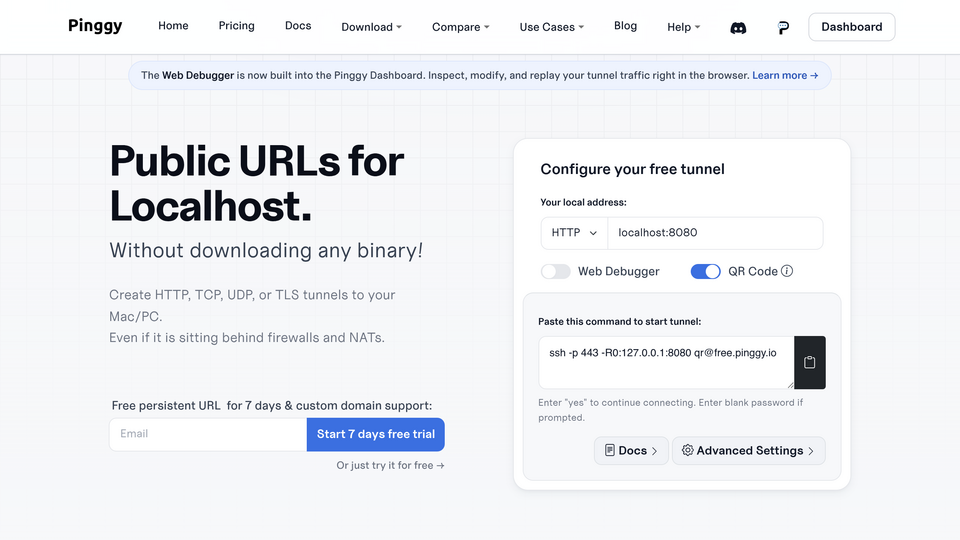This screenshot has width=960, height=540.
Task: Click the "Public URLs for Localhost." headline
Action: [257, 184]
